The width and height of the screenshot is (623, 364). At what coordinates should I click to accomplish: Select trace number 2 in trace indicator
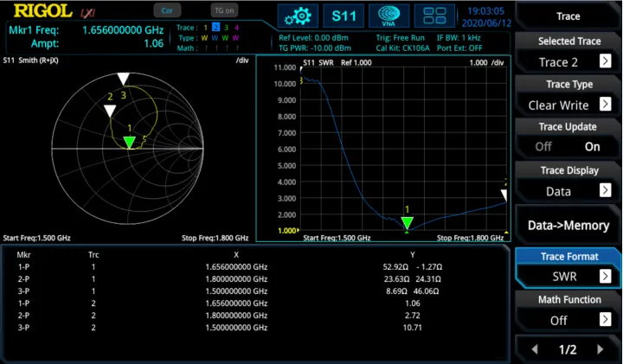point(215,28)
